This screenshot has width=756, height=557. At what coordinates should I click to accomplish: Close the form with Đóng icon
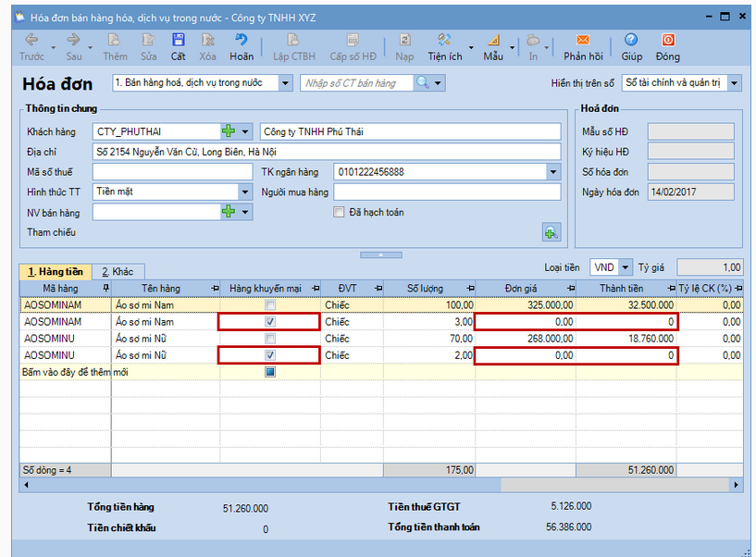(x=668, y=40)
